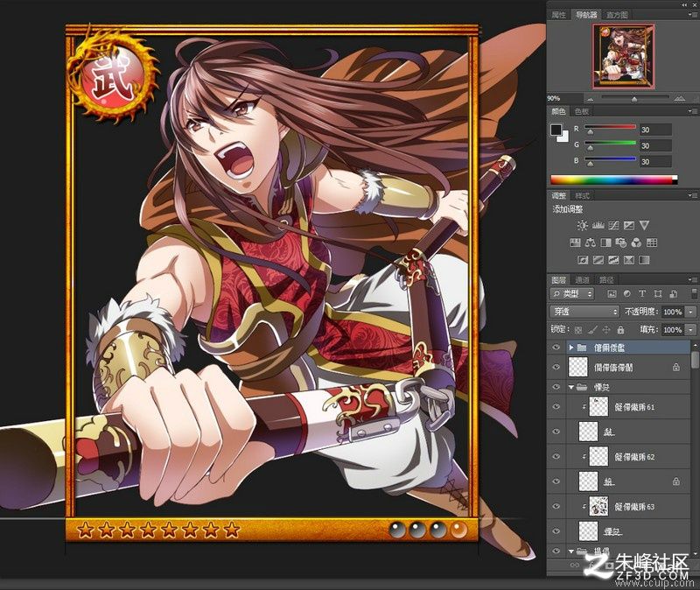Add an Exposure adjustment layer
This screenshot has width=700, height=590.
pos(628,226)
